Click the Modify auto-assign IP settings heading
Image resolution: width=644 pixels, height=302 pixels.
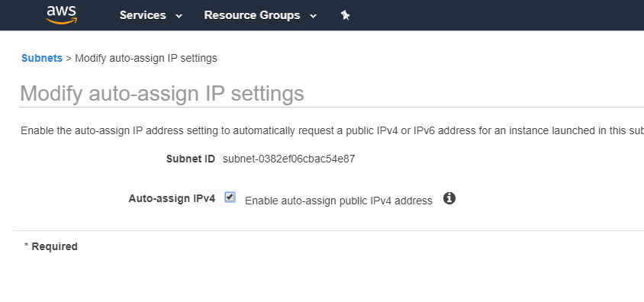click(x=163, y=94)
